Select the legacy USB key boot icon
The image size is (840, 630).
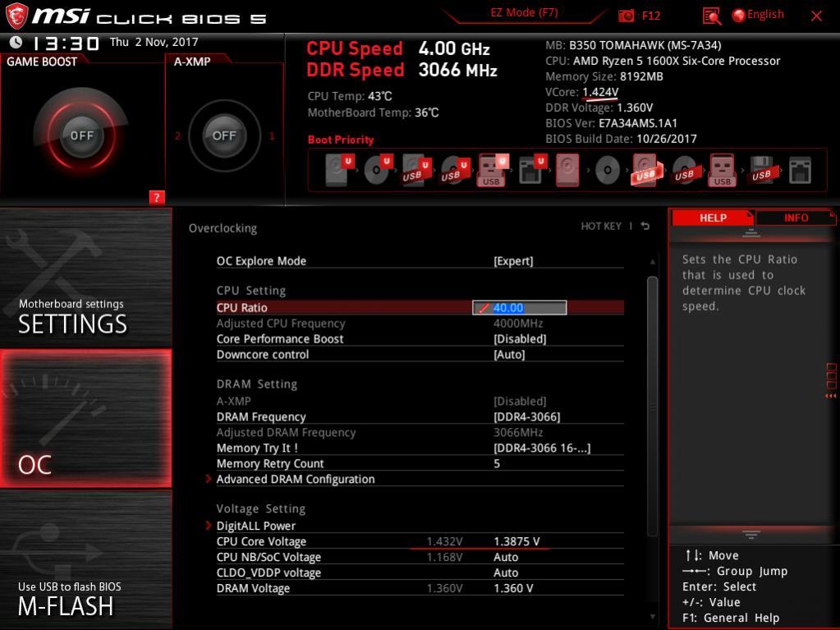(722, 170)
